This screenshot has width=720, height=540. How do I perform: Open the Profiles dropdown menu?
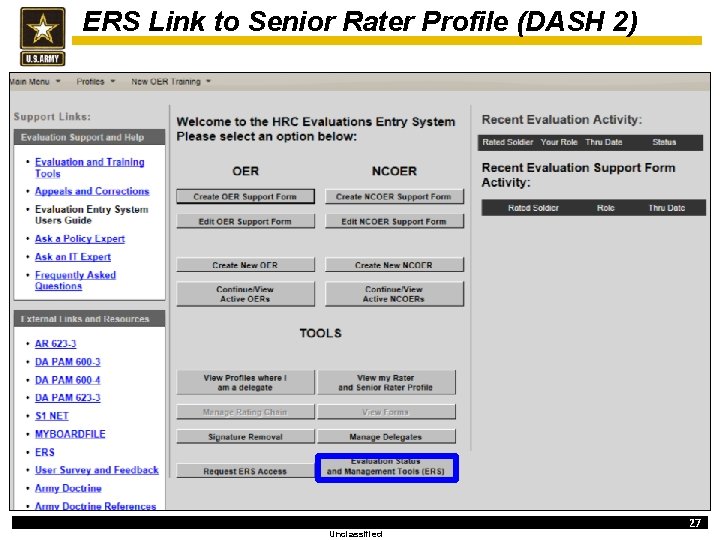(96, 82)
